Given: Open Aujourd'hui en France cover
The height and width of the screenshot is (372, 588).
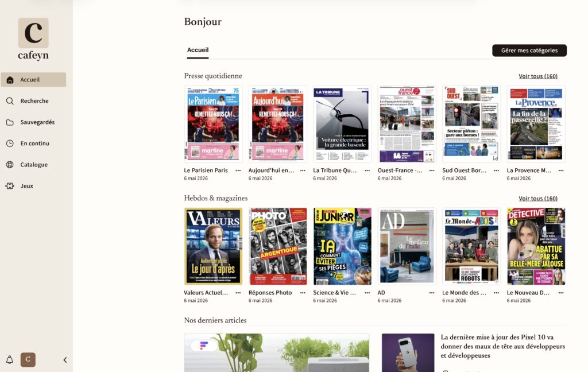Looking at the screenshot, I should tap(277, 124).
